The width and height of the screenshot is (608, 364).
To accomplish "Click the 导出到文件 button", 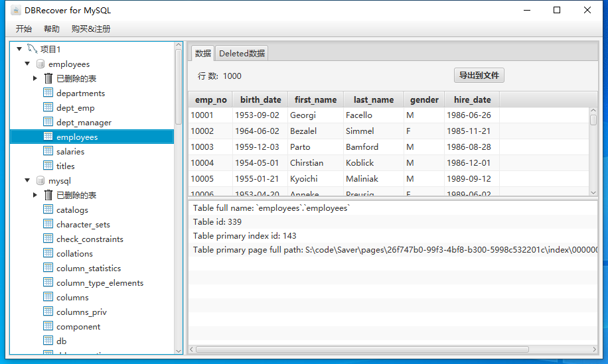I will [x=479, y=75].
